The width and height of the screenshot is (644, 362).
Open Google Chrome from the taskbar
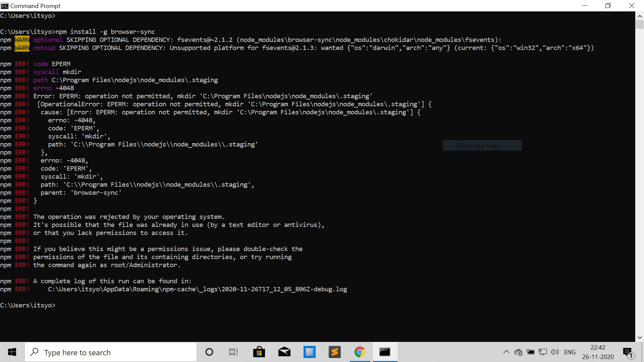(x=360, y=352)
